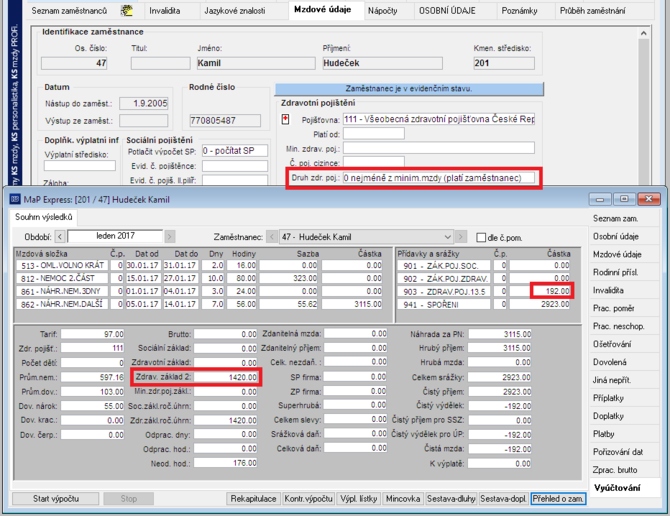Open the Druh zdr. poj. dropdown field
Viewport: 670px width, 516px height.
point(439,178)
